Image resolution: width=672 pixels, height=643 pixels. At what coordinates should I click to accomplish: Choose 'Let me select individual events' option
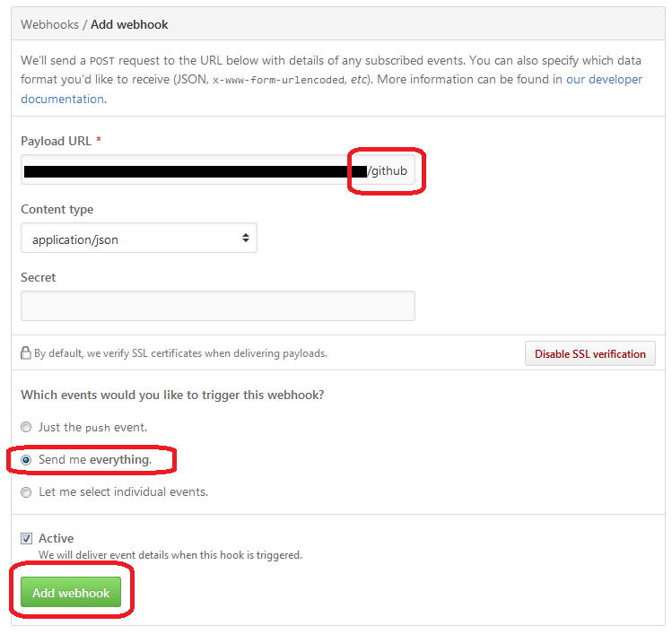point(26,492)
